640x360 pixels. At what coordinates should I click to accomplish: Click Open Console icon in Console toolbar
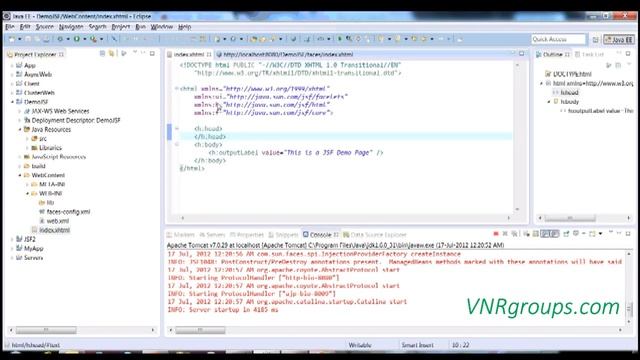pos(593,234)
